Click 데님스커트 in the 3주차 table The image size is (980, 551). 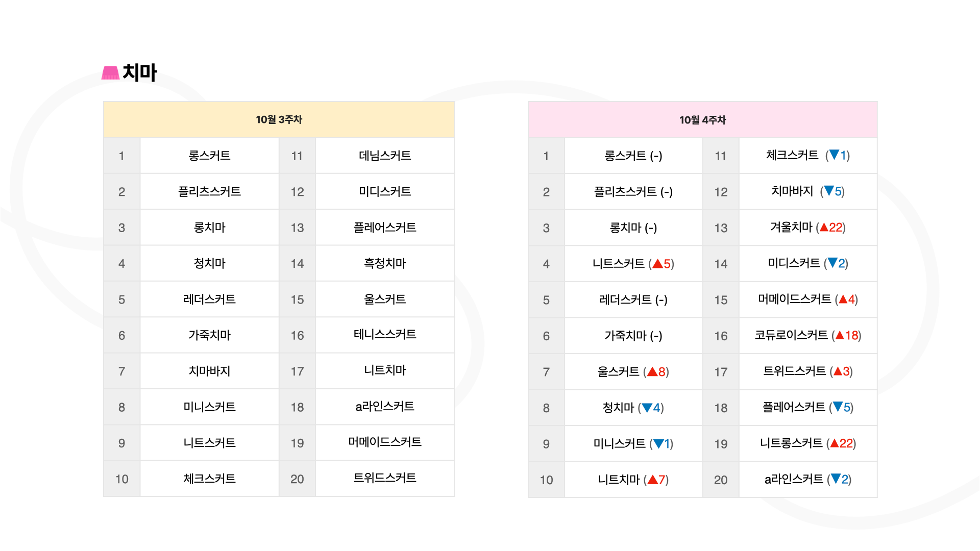pos(385,156)
